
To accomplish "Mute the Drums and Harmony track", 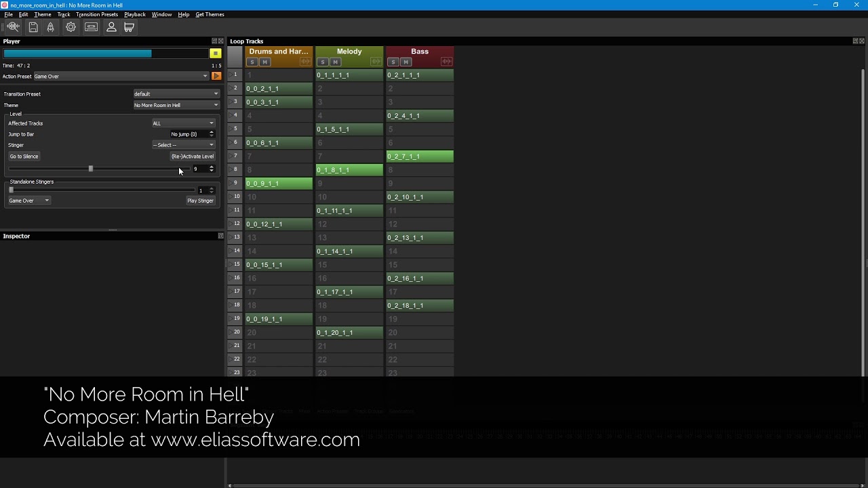I will coord(265,62).
